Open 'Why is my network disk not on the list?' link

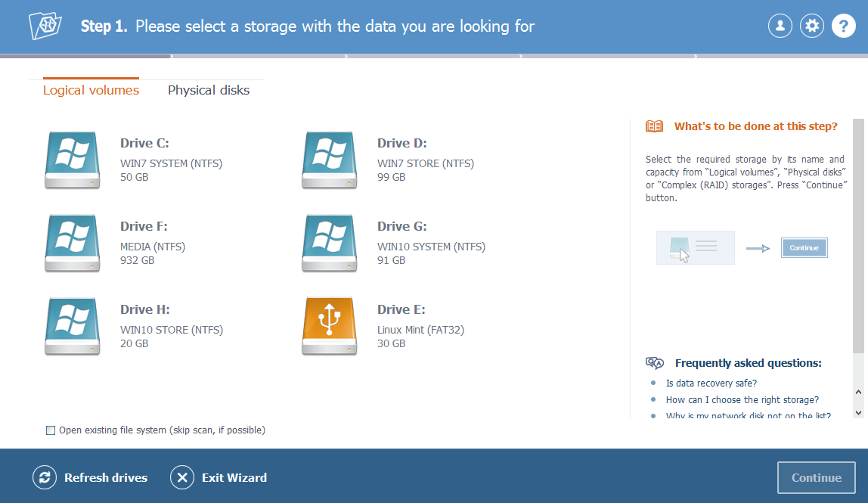(748, 415)
